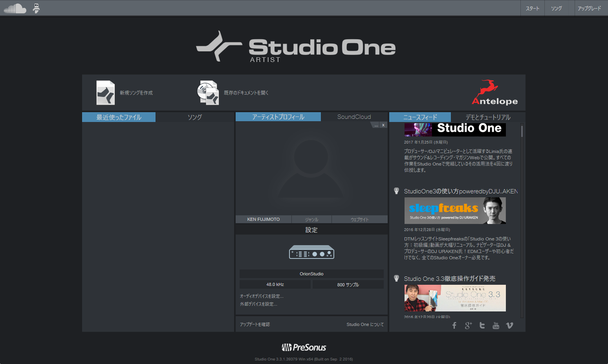Click the OrionStudio audio interface icon
This screenshot has width=608, height=364.
311,252
